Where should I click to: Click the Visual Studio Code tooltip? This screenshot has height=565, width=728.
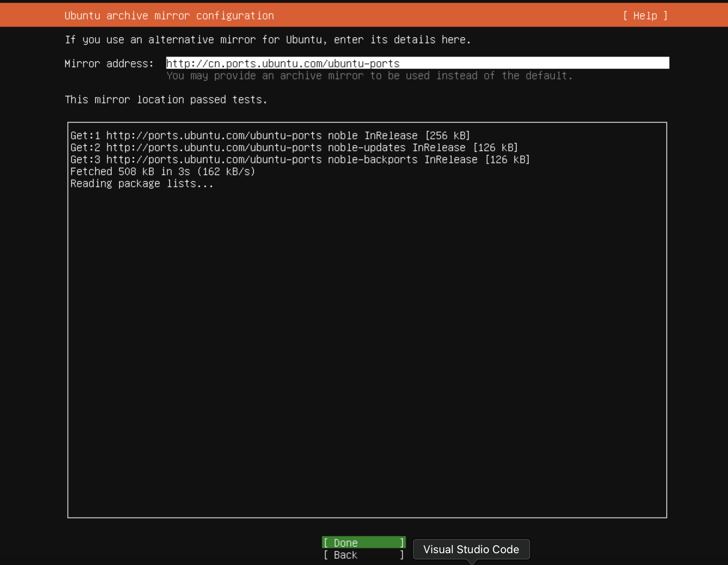click(471, 549)
